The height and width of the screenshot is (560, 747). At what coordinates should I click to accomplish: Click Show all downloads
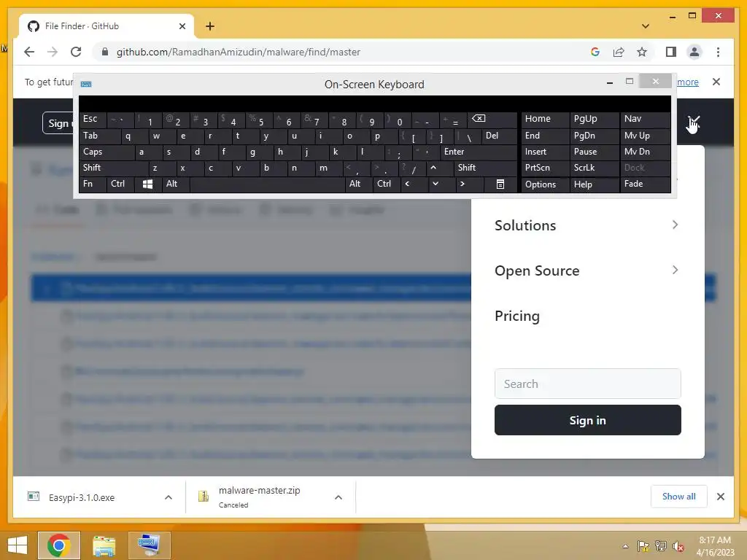pyautogui.click(x=678, y=496)
